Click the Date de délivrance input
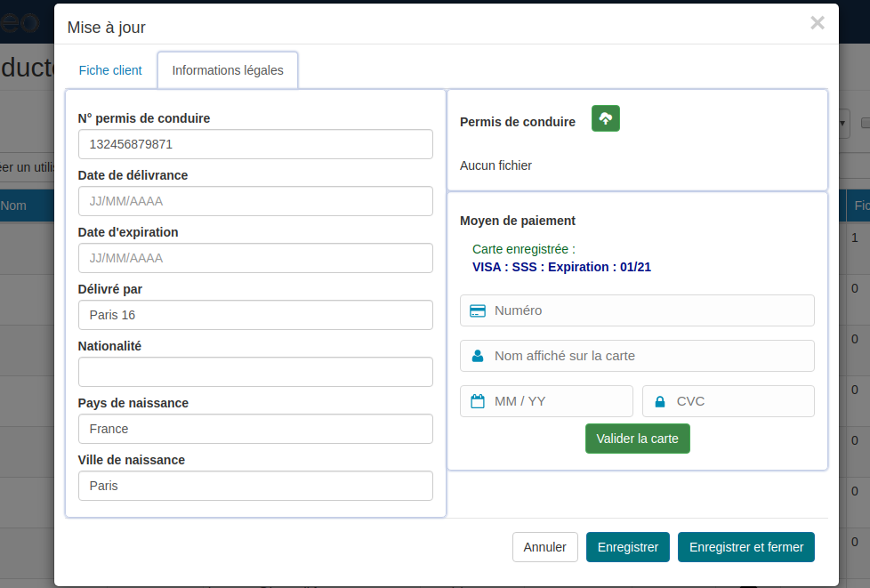This screenshot has width=870, height=588. coord(255,201)
